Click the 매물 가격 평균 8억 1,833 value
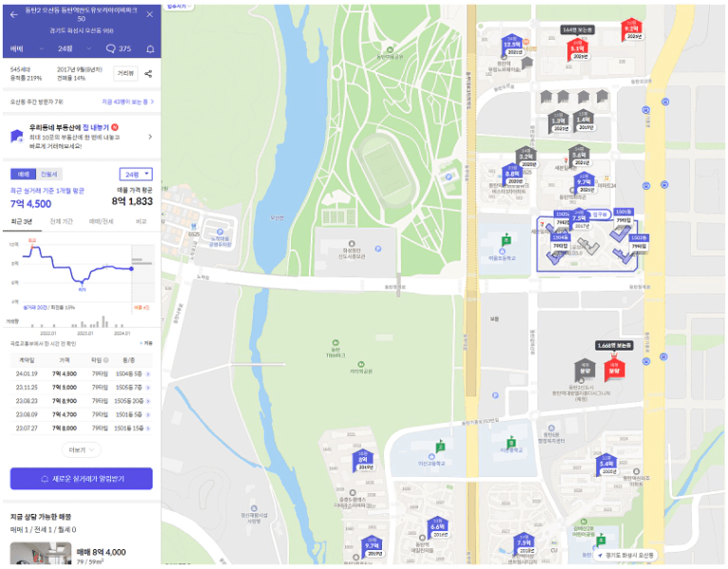This screenshot has height=569, width=728. (x=132, y=201)
